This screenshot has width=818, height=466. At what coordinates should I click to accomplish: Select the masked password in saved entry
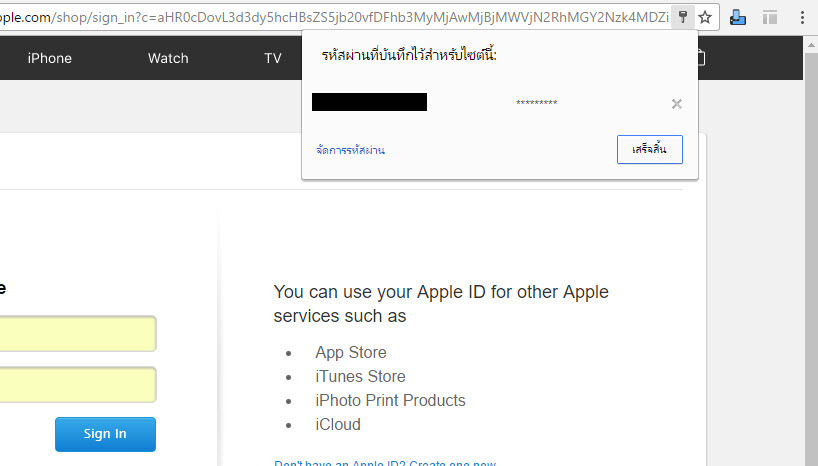tap(537, 104)
